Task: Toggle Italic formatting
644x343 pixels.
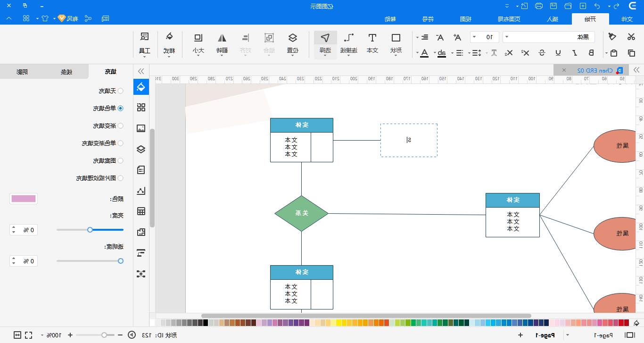Action: (575, 53)
